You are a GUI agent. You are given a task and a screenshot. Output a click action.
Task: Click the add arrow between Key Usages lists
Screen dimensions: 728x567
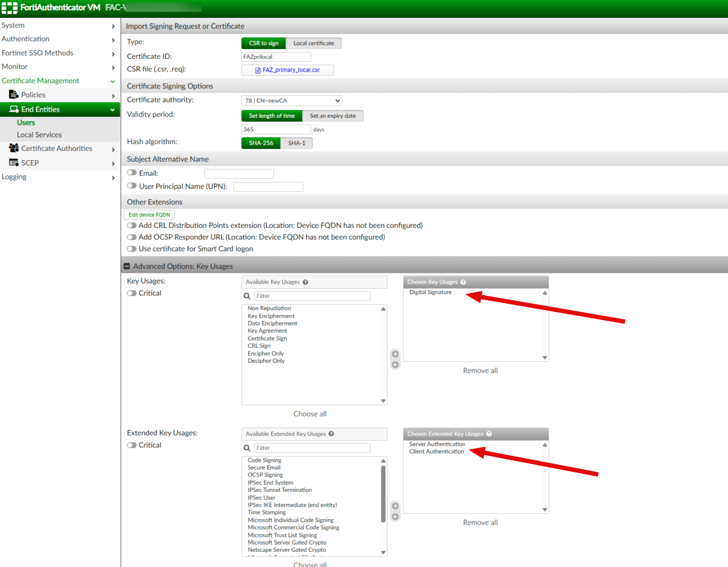pyautogui.click(x=395, y=354)
